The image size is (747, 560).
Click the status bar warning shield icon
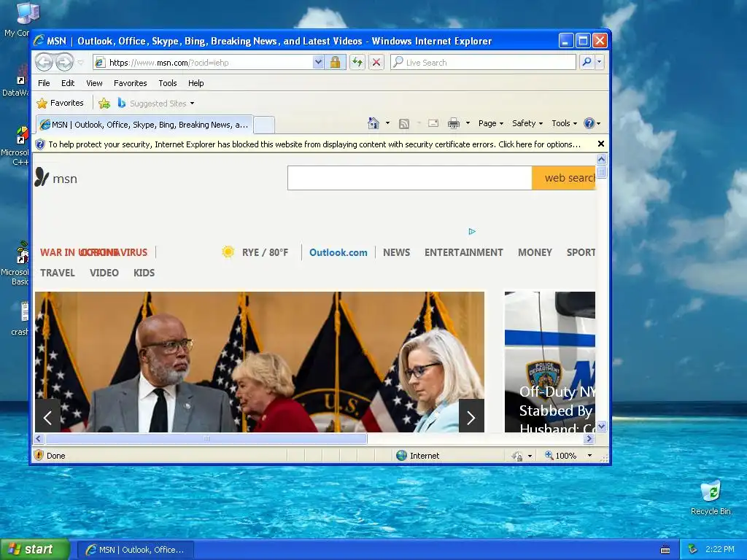point(39,455)
